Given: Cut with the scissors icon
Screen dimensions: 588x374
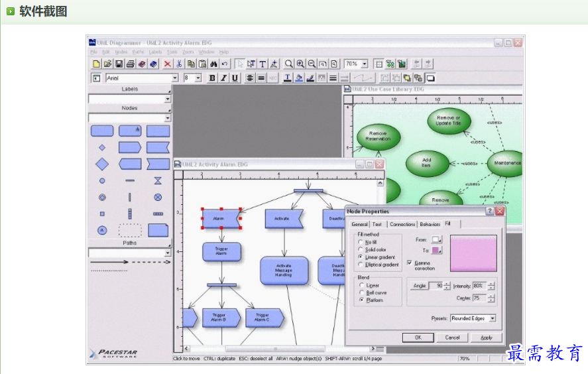Looking at the screenshot, I should coord(179,64).
